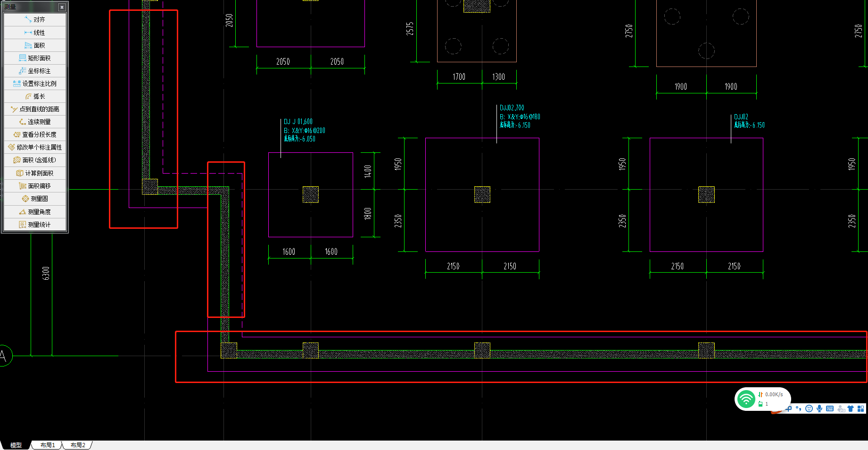Image resolution: width=868 pixels, height=450 pixels.
Task: Activate 计算侧面积 side area calculation
Action: (x=35, y=173)
